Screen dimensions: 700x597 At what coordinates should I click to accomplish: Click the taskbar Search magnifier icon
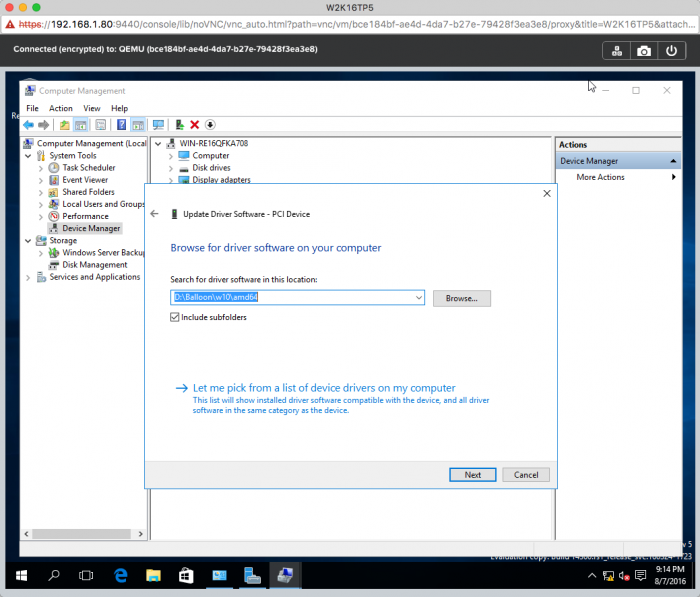(x=54, y=576)
